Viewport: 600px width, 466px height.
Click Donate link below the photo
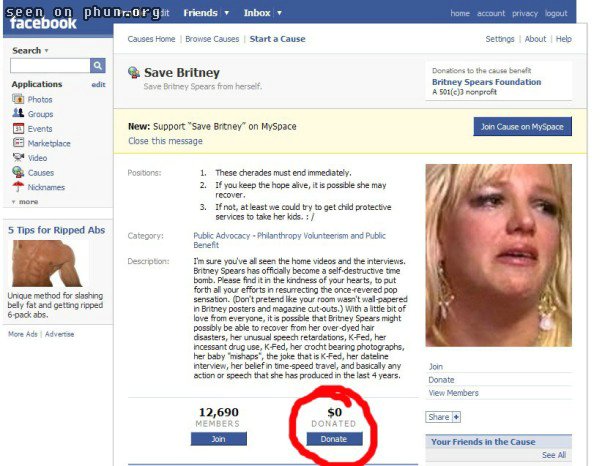[441, 380]
